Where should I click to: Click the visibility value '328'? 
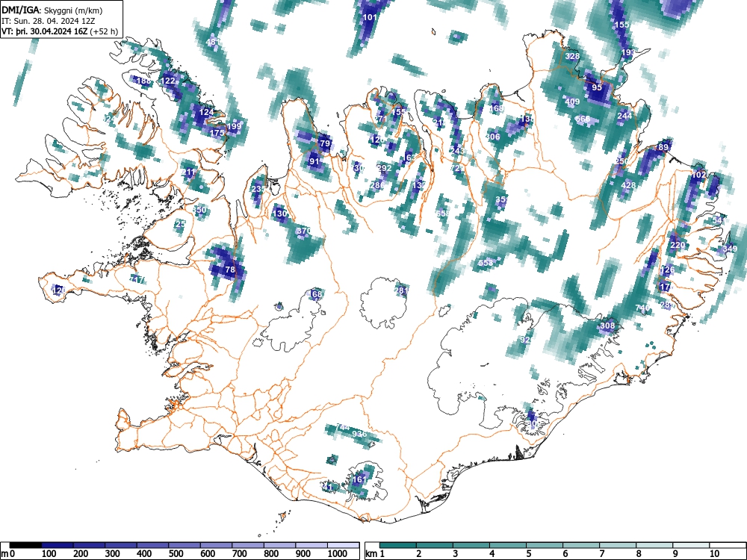pyautogui.click(x=572, y=56)
